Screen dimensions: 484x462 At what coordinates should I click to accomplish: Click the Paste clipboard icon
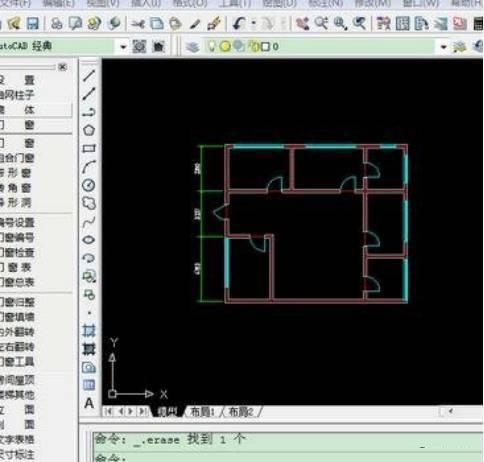click(175, 24)
